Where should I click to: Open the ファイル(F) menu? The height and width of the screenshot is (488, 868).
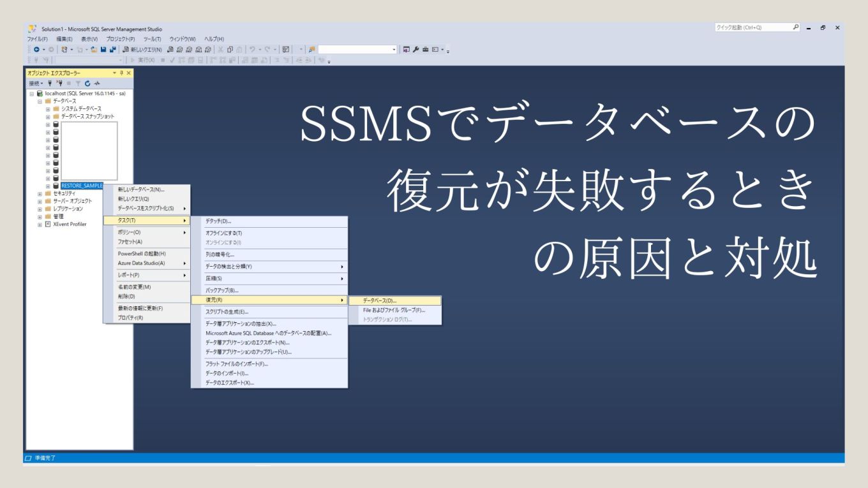[38, 39]
